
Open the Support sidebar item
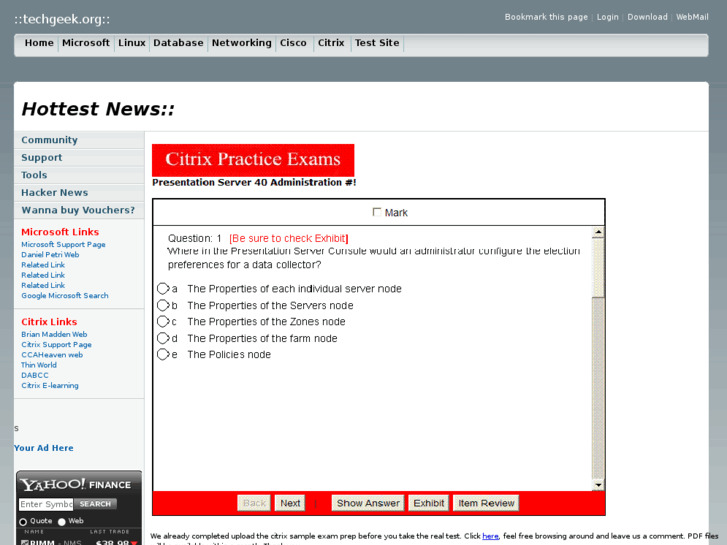pyautogui.click(x=79, y=158)
